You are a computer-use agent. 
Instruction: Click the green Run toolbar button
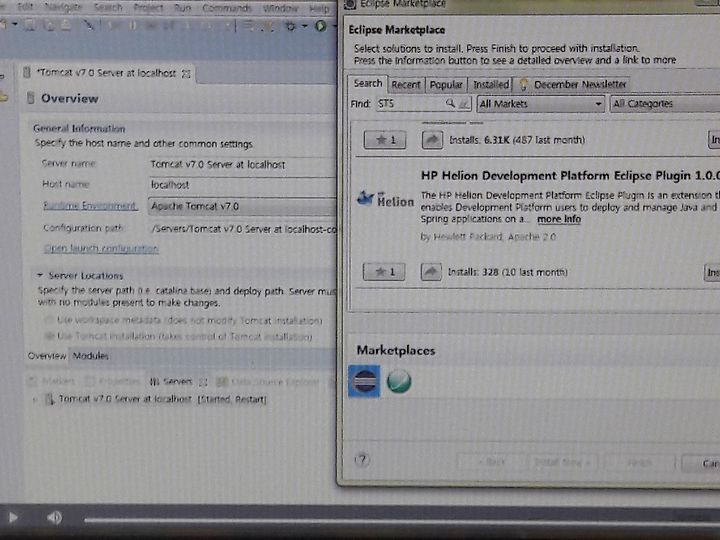coord(321,26)
